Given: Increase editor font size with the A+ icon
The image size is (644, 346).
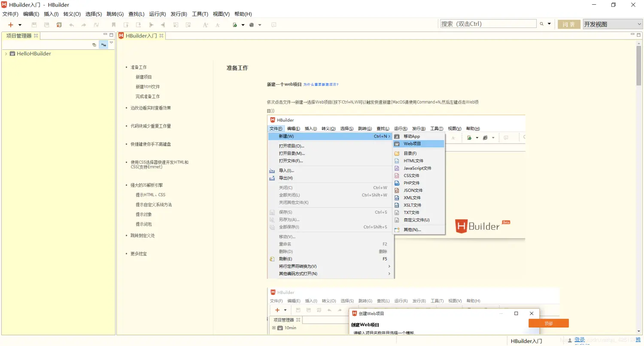Looking at the screenshot, I should 206,24.
